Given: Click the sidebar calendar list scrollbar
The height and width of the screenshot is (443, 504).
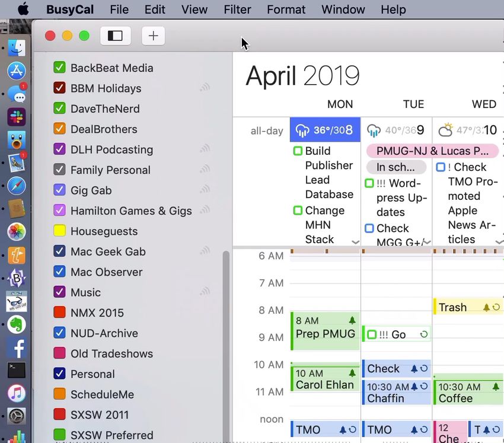Looking at the screenshot, I should pos(226,346).
